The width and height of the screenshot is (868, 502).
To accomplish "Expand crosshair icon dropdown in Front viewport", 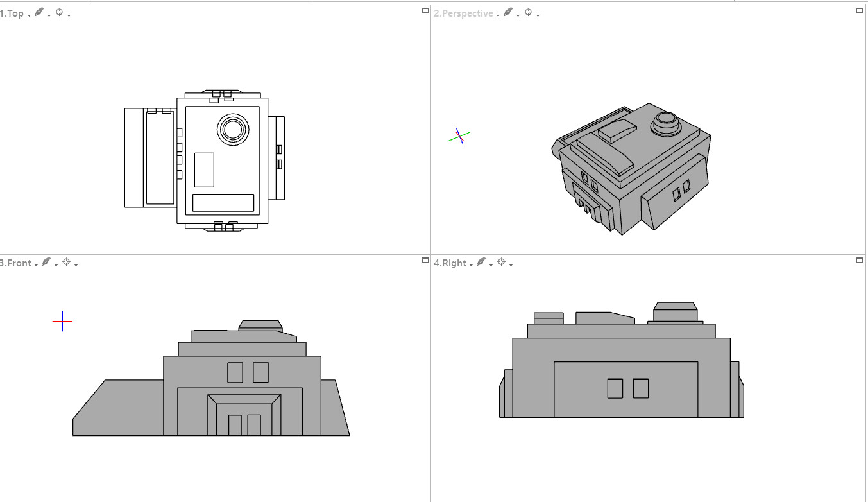I will [76, 265].
